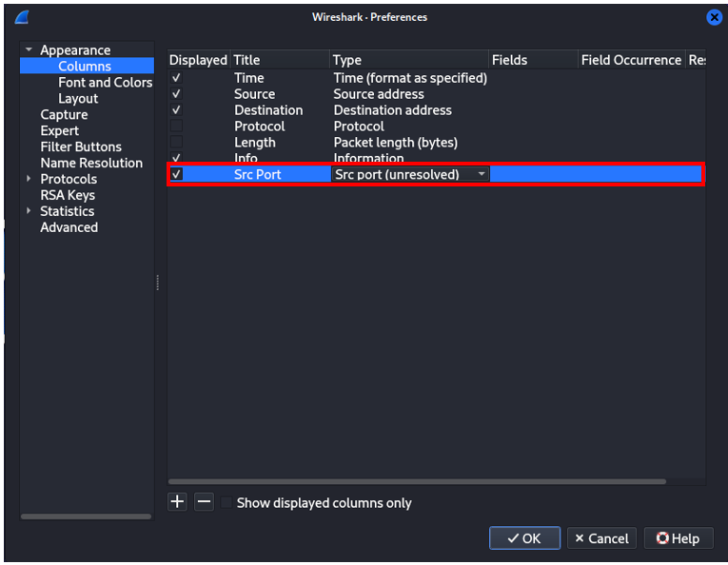The image size is (728, 565).
Task: Click the Type column header
Action: click(x=409, y=60)
